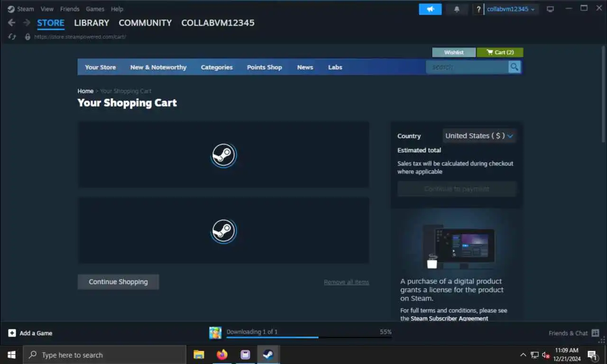
Task: Click the network icon in the tray
Action: 534,355
